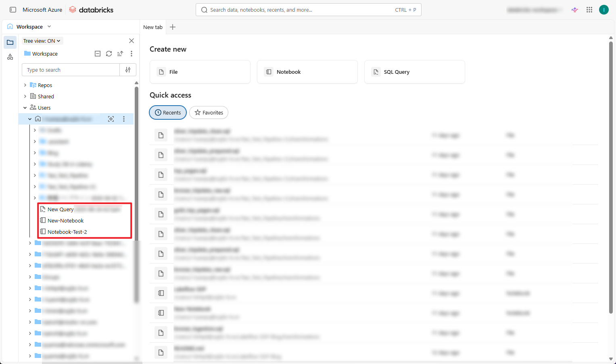
Task: Open kebab menu beside Workspace toolbar
Action: click(x=132, y=54)
